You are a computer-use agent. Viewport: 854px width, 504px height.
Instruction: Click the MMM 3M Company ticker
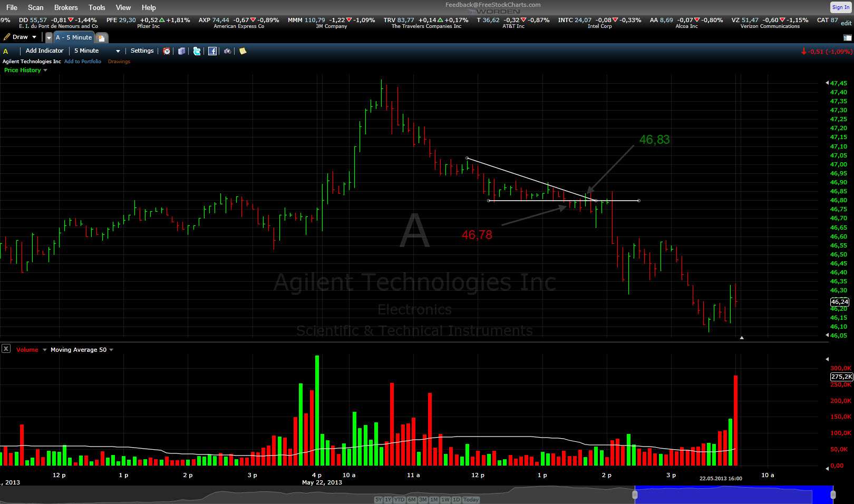click(x=331, y=23)
